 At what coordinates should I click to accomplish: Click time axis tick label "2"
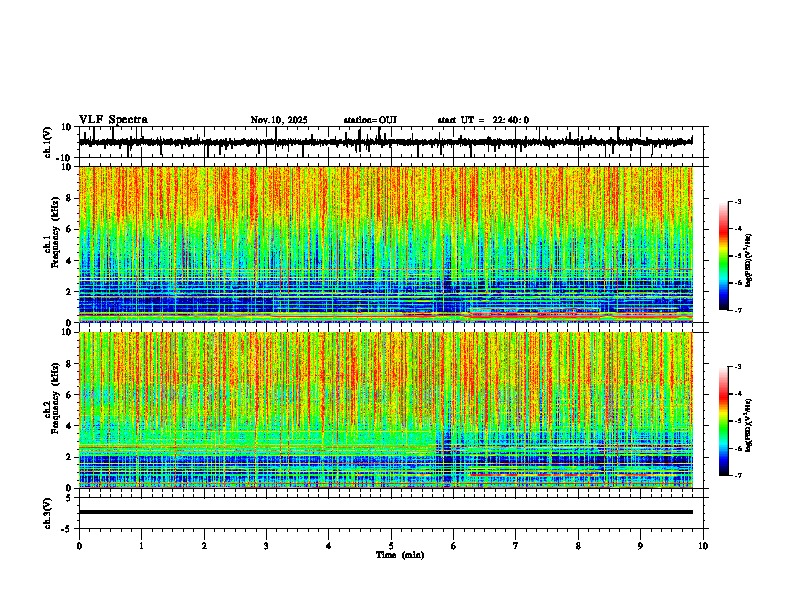click(x=204, y=546)
